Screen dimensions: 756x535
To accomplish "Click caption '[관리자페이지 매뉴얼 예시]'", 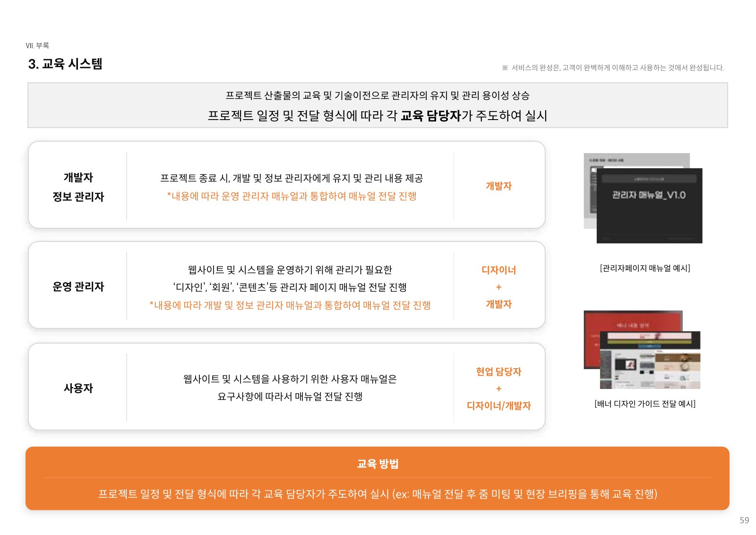I will point(645,268).
